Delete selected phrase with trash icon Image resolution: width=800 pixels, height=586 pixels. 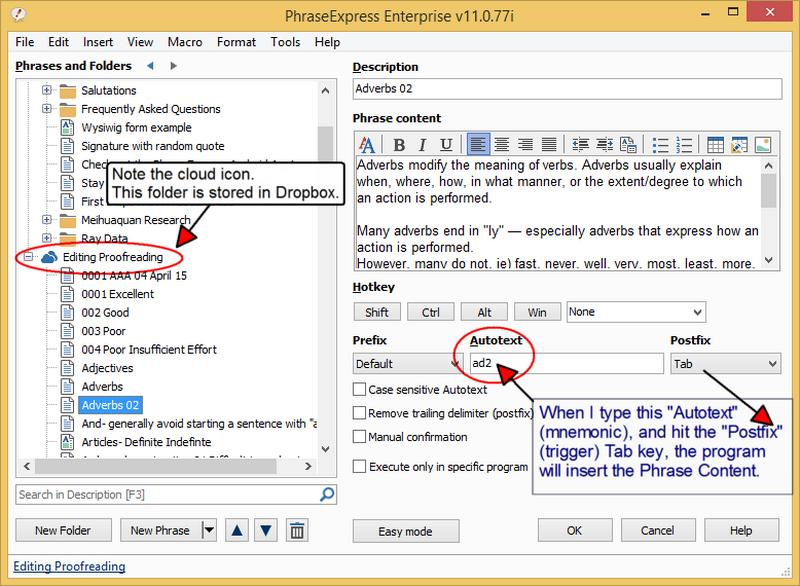point(297,530)
